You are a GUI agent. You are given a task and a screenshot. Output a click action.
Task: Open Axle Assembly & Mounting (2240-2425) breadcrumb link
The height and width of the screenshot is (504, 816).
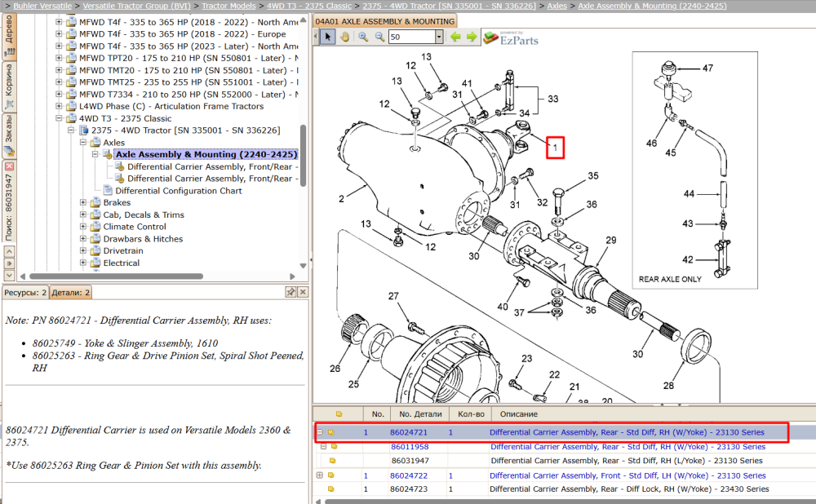coord(653,6)
